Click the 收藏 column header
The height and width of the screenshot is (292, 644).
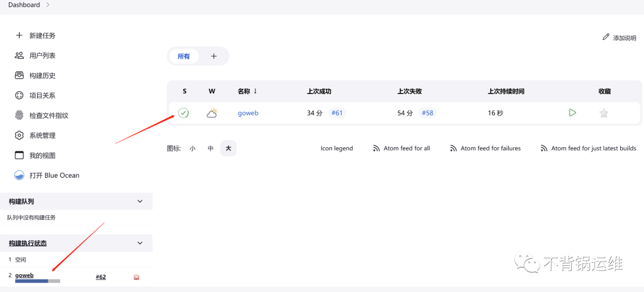coord(605,91)
